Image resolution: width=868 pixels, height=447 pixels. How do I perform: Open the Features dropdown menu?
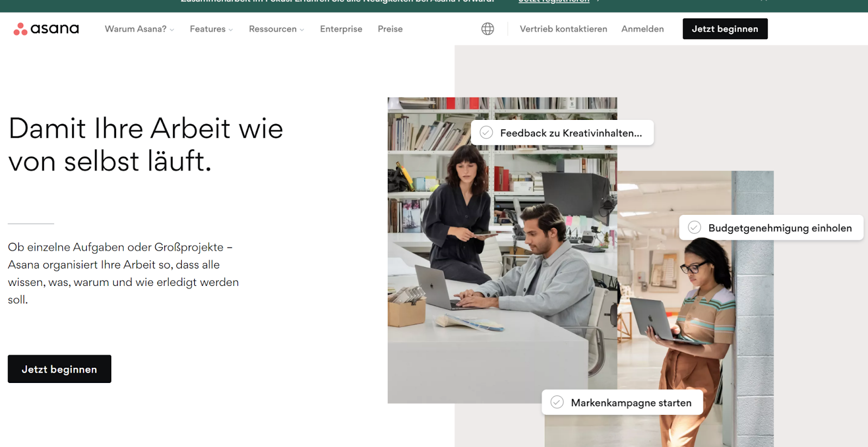(212, 29)
